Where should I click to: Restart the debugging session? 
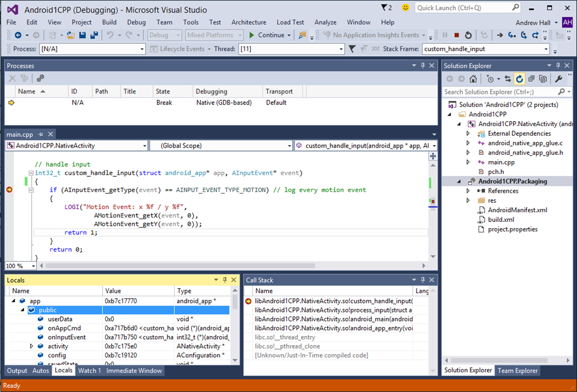coord(468,35)
